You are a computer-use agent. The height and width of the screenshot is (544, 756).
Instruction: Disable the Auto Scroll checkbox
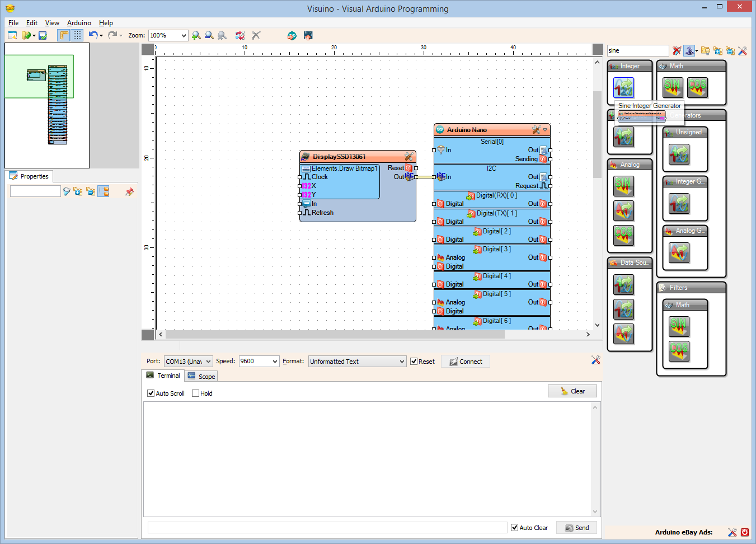150,393
